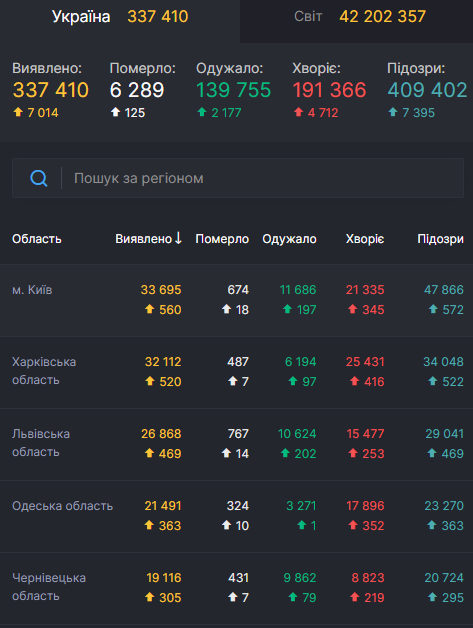This screenshot has width=473, height=628.
Task: Click the white arrow beside 125 deaths
Action: 115,112
